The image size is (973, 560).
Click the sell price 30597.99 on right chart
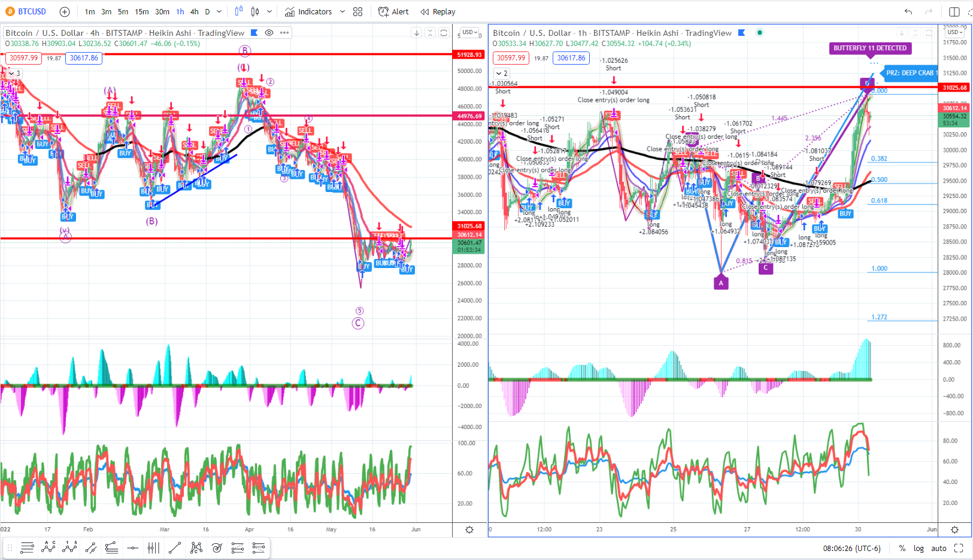point(511,58)
